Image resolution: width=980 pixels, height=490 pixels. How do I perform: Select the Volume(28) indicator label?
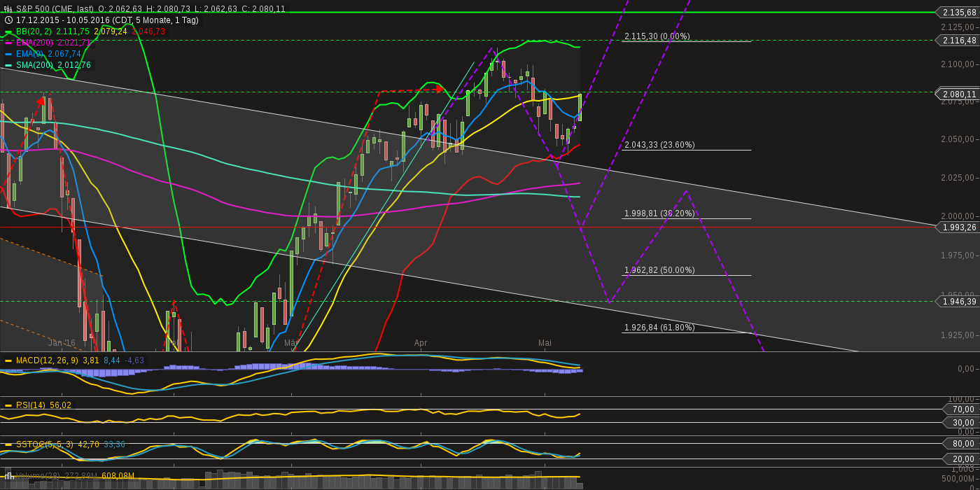39,476
